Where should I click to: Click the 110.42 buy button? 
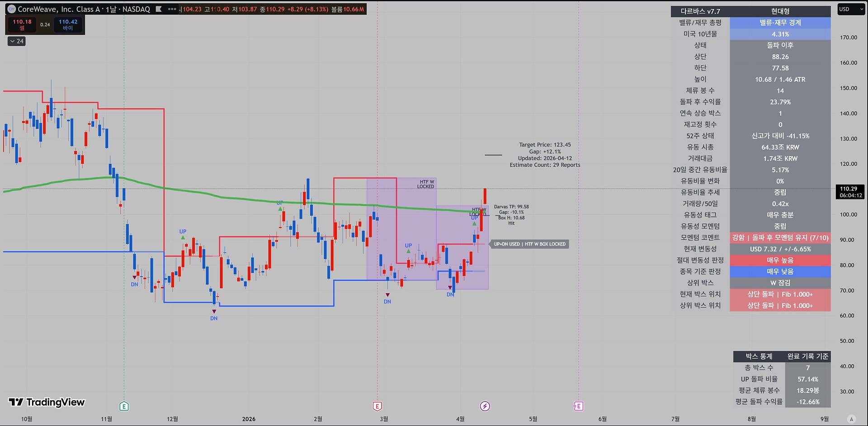coord(68,25)
